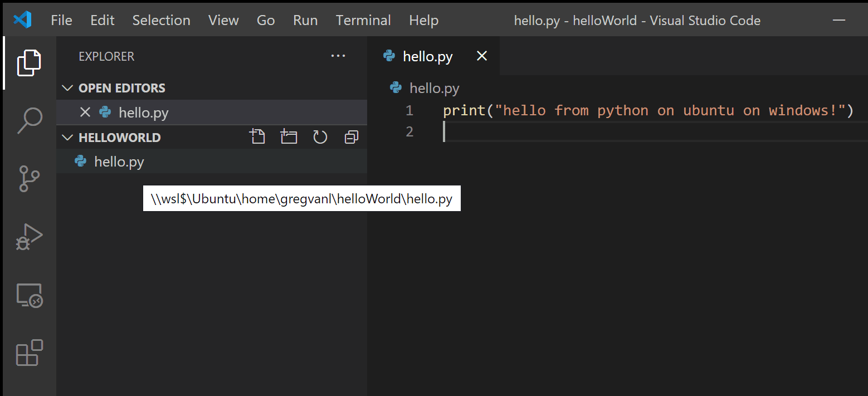Create a new folder in HELLOWORLD

coord(289,136)
